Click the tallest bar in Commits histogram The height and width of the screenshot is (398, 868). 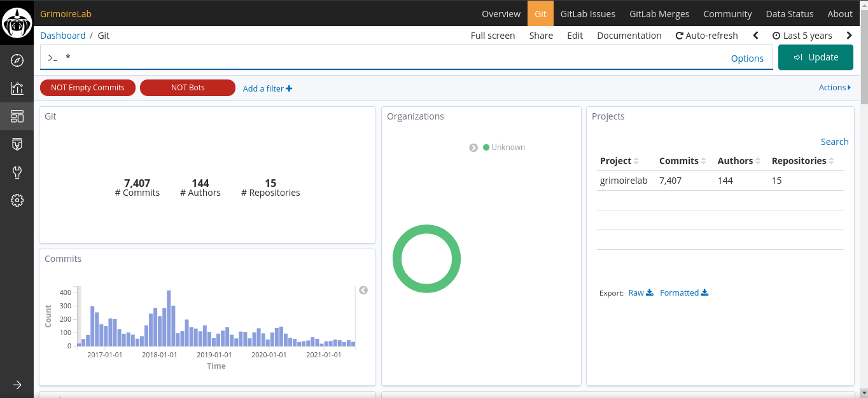[x=169, y=318]
